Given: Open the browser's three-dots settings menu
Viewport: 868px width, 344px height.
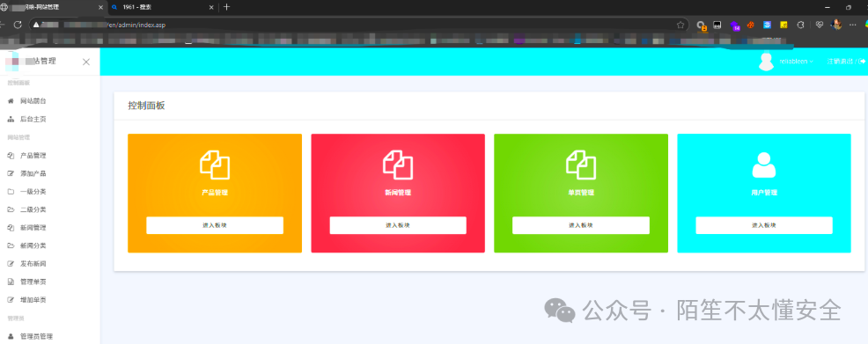Looking at the screenshot, I should pyautogui.click(x=852, y=25).
